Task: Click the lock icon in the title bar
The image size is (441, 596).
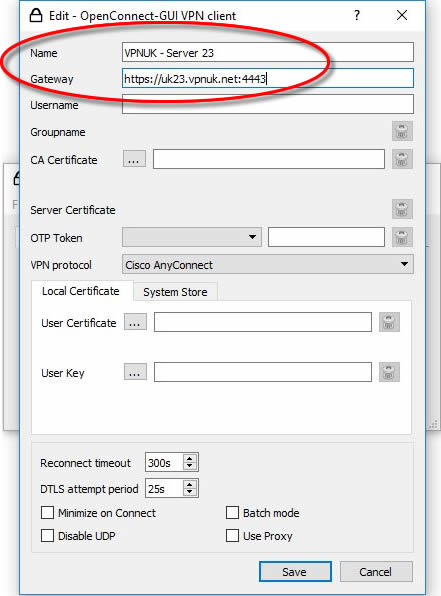Action: (x=36, y=16)
